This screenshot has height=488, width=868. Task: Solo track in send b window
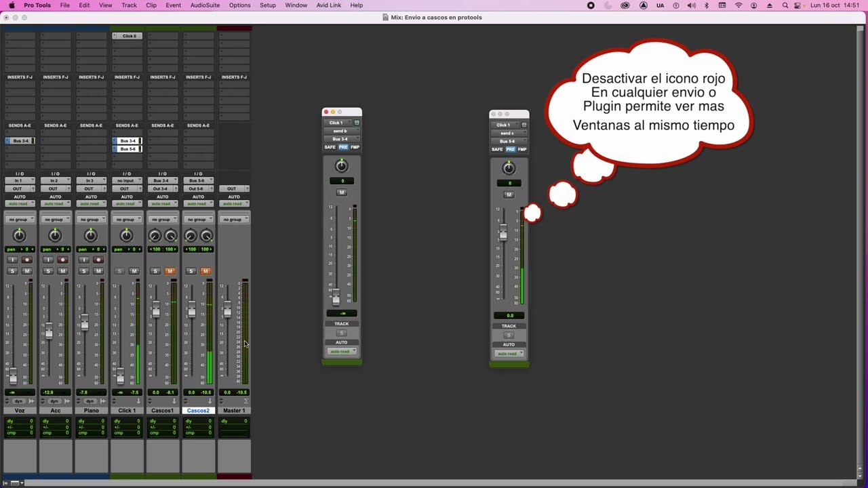pos(342,333)
